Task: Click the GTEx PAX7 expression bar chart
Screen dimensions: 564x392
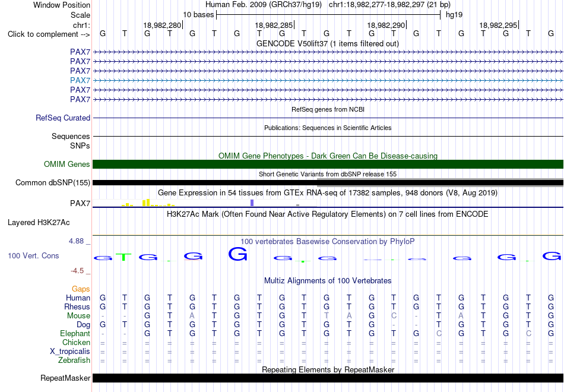Action: coord(205,203)
